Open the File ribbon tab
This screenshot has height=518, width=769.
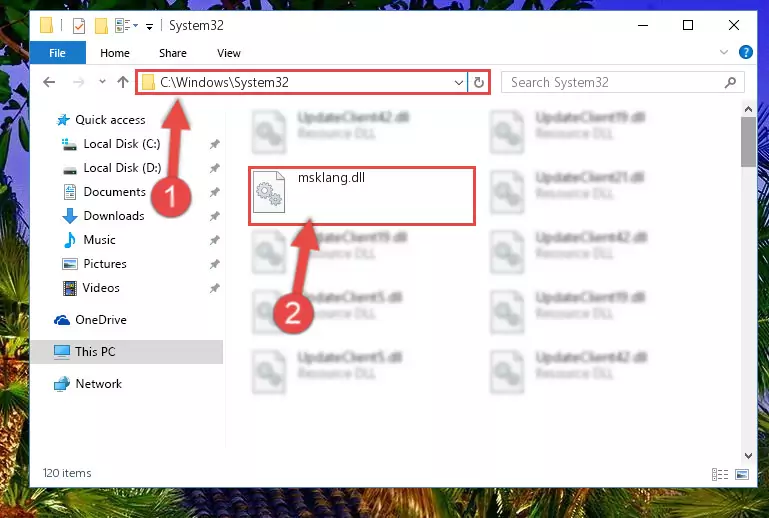(x=57, y=53)
